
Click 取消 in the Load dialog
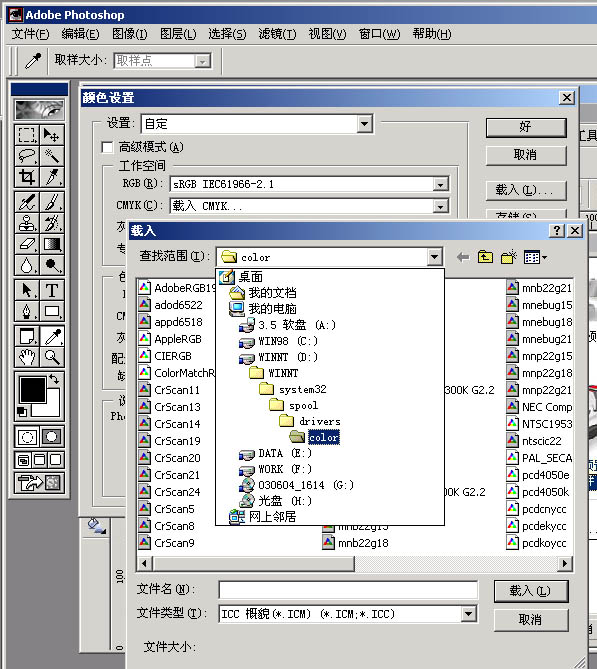point(531,620)
